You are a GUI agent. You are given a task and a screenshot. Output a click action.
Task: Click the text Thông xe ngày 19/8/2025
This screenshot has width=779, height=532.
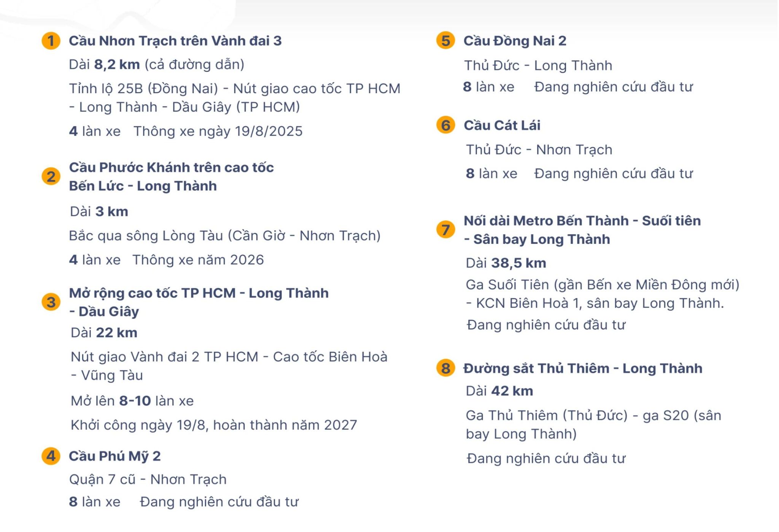[x=218, y=131]
